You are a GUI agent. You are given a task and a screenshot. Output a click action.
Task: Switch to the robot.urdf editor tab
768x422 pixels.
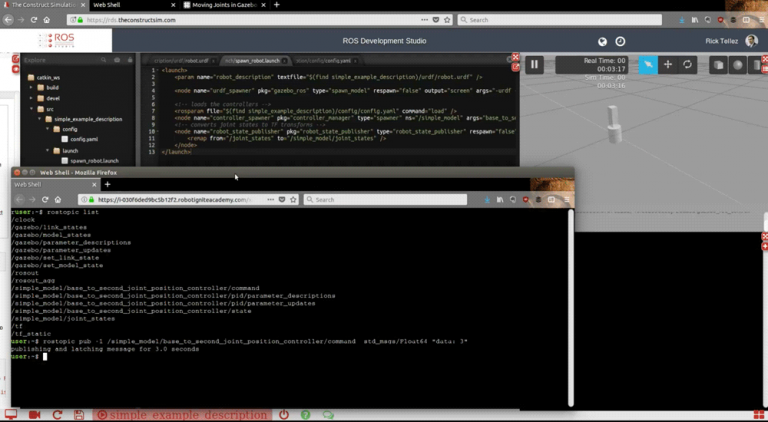pyautogui.click(x=181, y=61)
